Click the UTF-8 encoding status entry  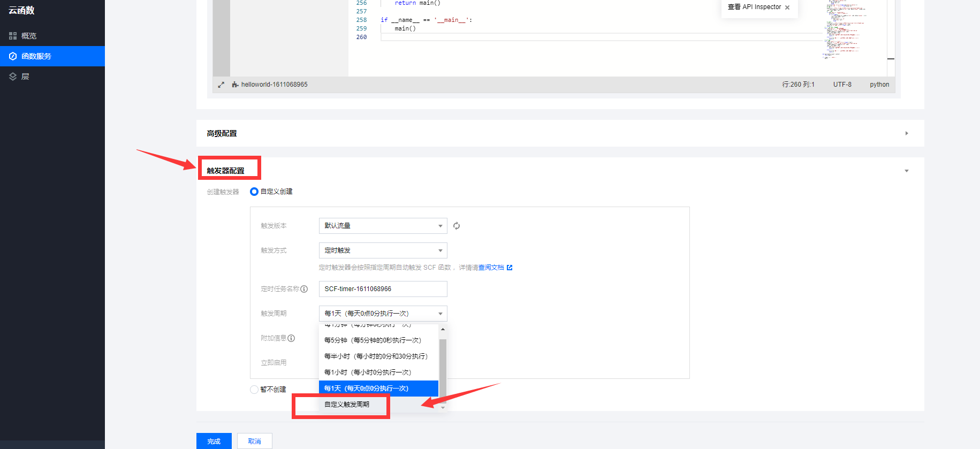(x=842, y=85)
